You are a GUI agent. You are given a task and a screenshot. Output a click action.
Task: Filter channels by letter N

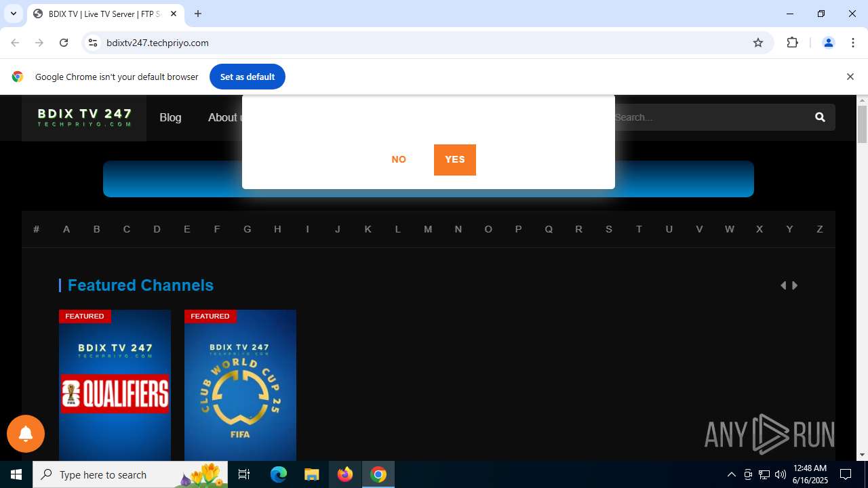[x=458, y=229]
